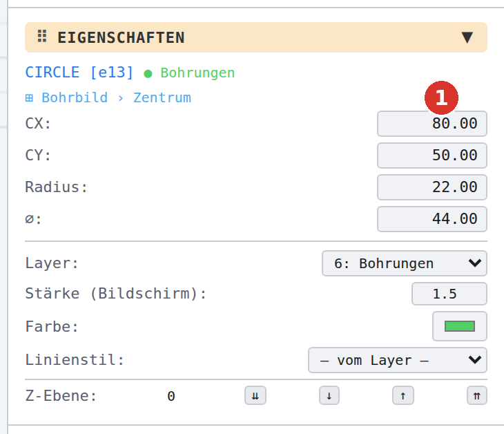Bring element to top with double-up arrow
504x434 pixels.
477,395
